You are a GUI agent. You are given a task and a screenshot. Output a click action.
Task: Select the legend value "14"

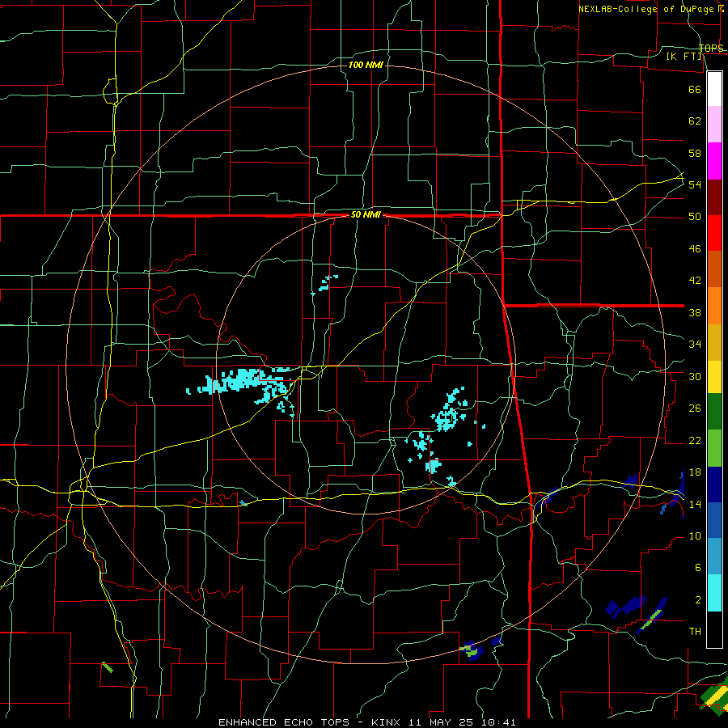coord(695,504)
